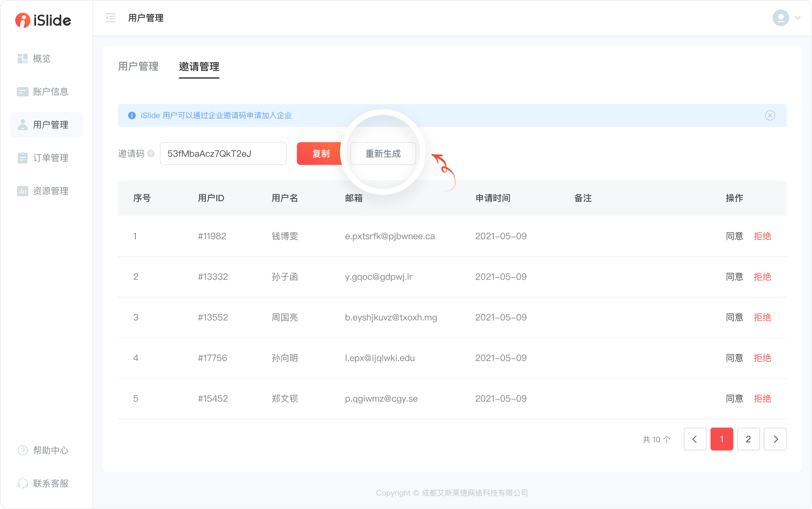
Task: Expand the account dropdown chevron
Action: [x=797, y=18]
